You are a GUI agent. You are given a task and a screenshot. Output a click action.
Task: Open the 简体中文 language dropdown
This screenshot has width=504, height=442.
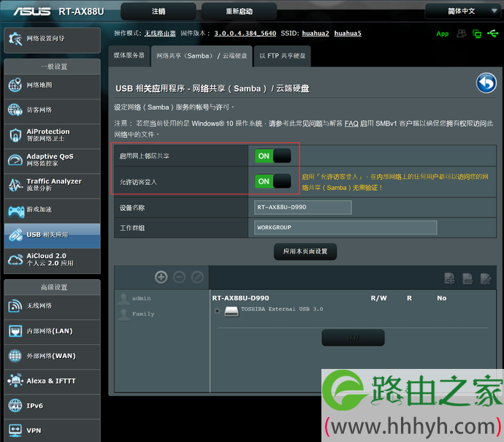click(463, 11)
